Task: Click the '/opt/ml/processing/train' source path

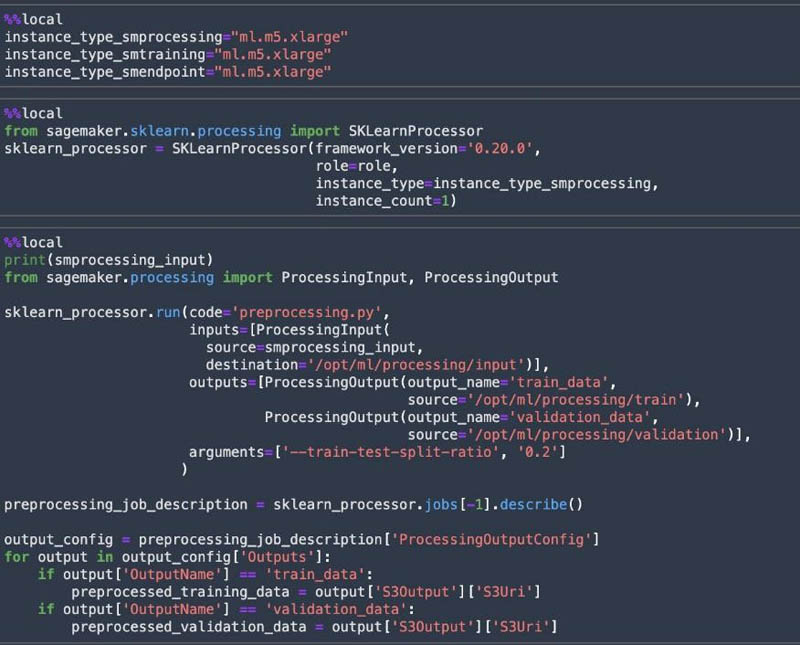Action: (580, 400)
